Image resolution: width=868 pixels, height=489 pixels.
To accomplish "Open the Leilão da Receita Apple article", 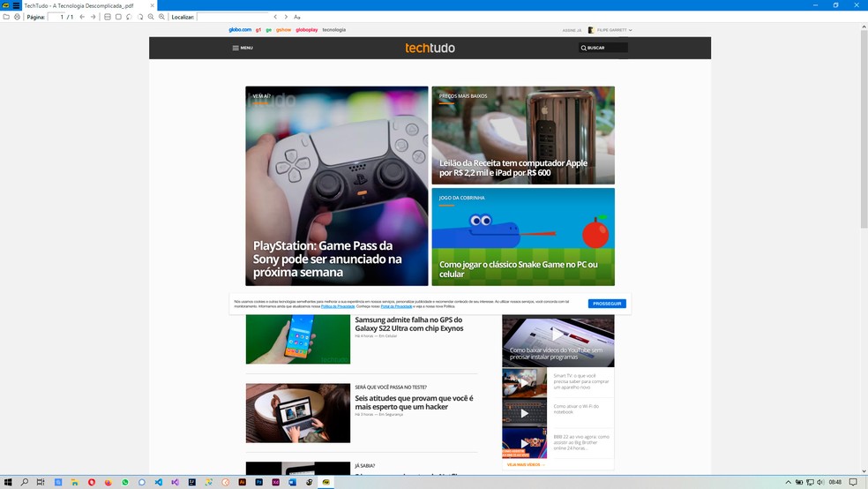I will point(523,135).
